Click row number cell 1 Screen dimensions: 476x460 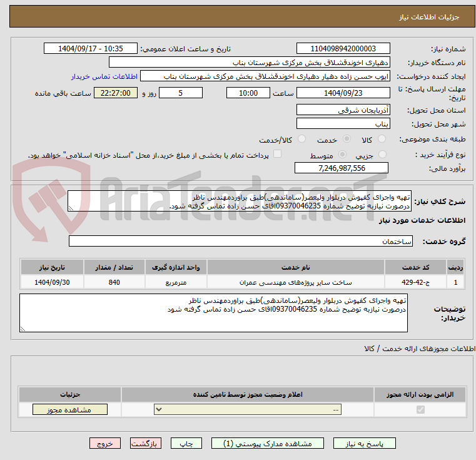tap(455, 282)
